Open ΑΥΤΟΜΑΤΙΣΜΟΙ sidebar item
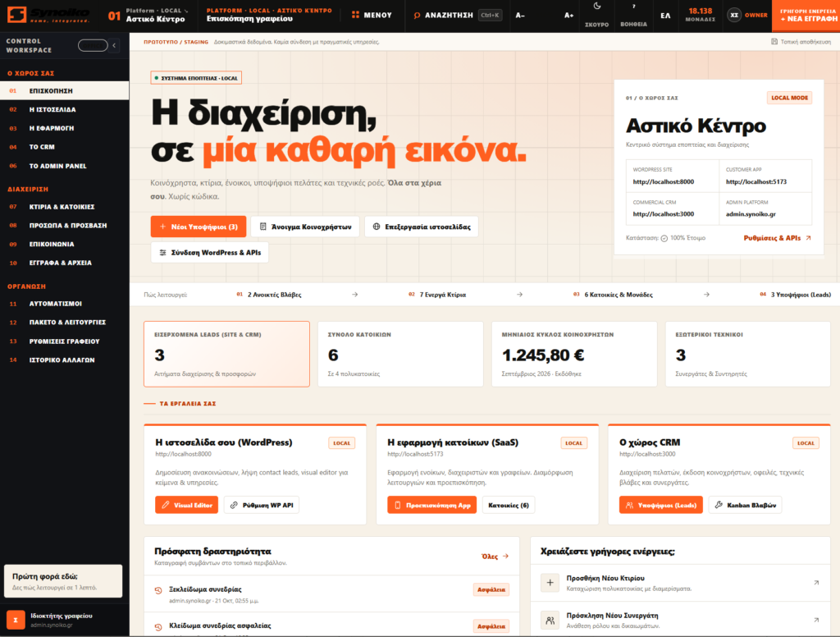The image size is (840, 637). click(64, 304)
